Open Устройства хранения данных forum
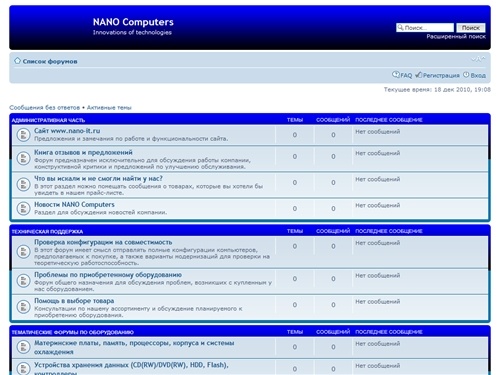Viewport: 500px width, 375px height. click(131, 368)
